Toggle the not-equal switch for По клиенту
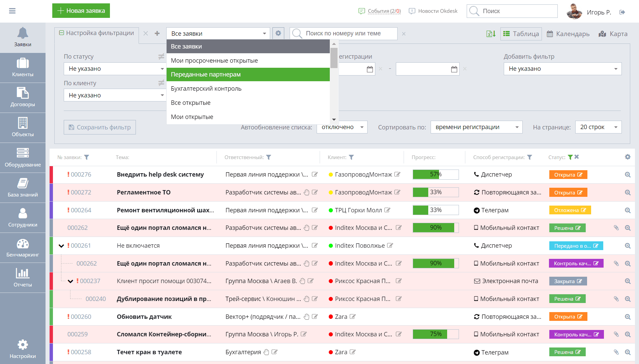The height and width of the screenshot is (364, 639). (x=161, y=83)
